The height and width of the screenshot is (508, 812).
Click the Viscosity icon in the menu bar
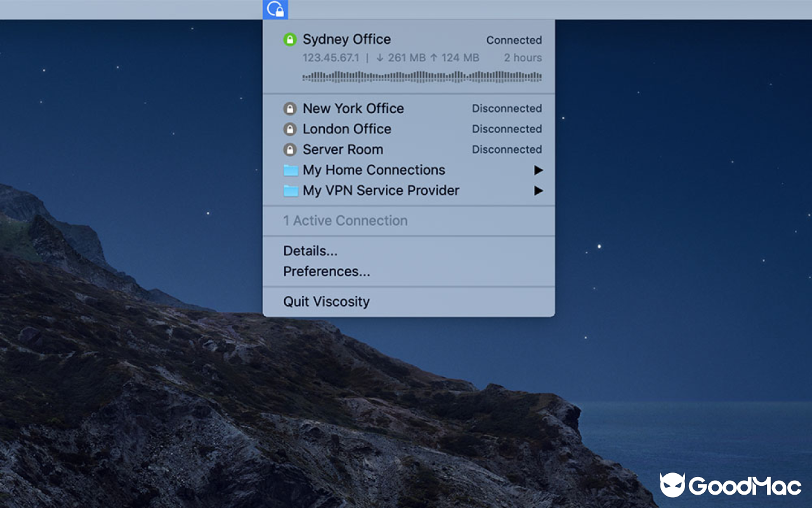click(x=275, y=10)
